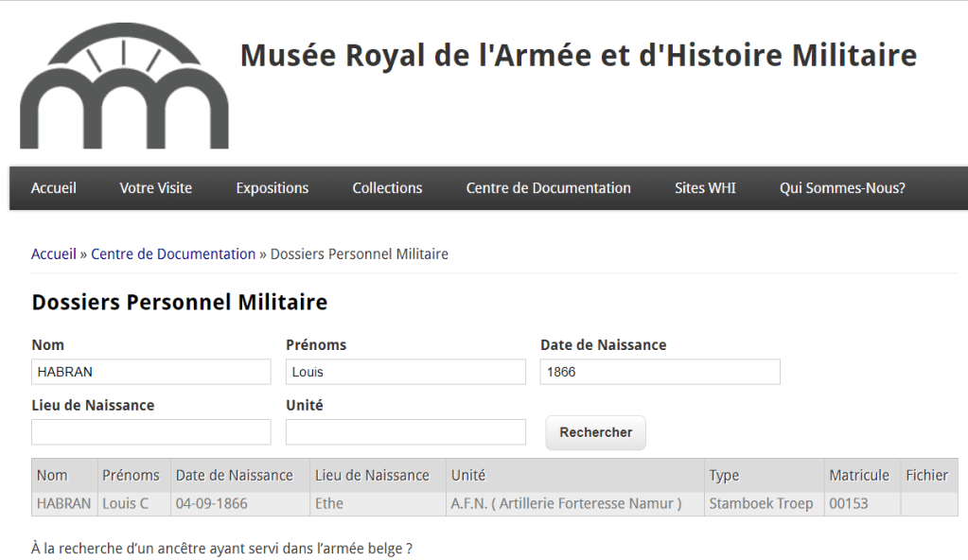Click the Unité column header in results
Screen dimensions: 968x560
467,475
